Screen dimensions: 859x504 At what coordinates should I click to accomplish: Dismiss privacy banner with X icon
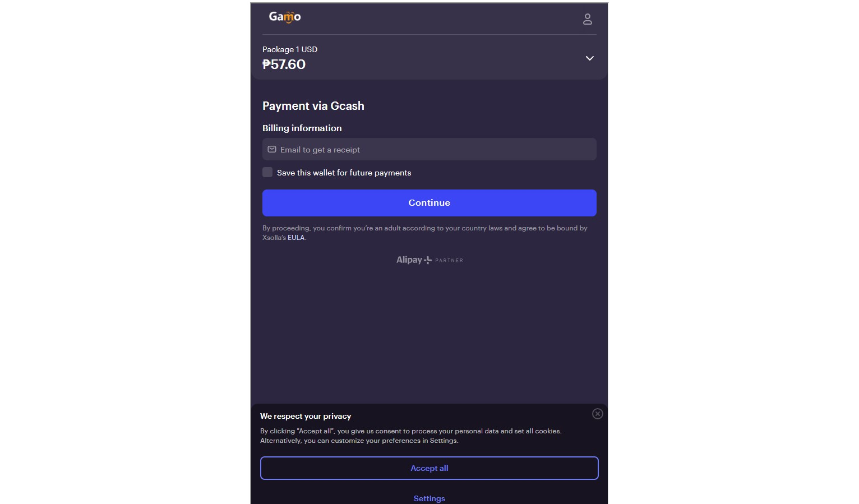598,414
